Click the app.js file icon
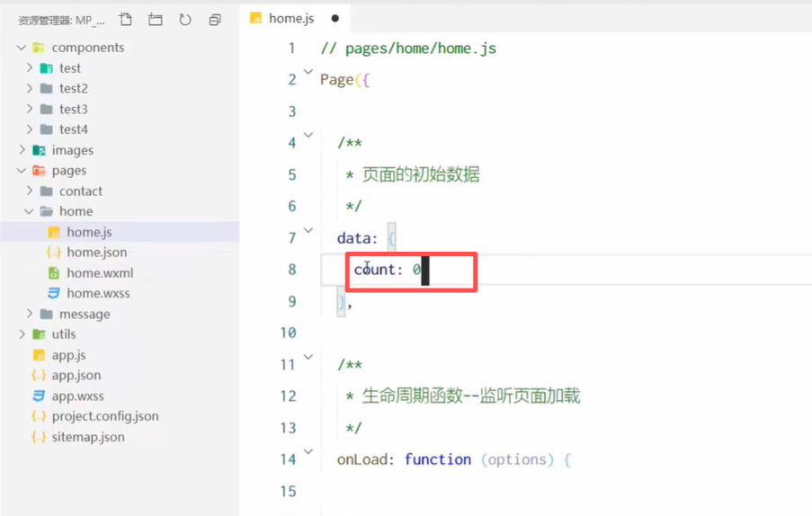812x516 pixels. point(39,355)
